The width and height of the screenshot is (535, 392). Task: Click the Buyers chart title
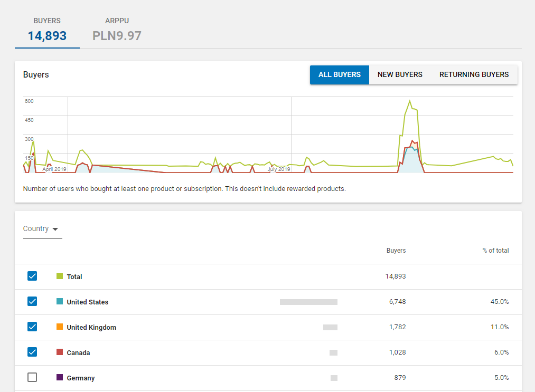click(x=36, y=74)
